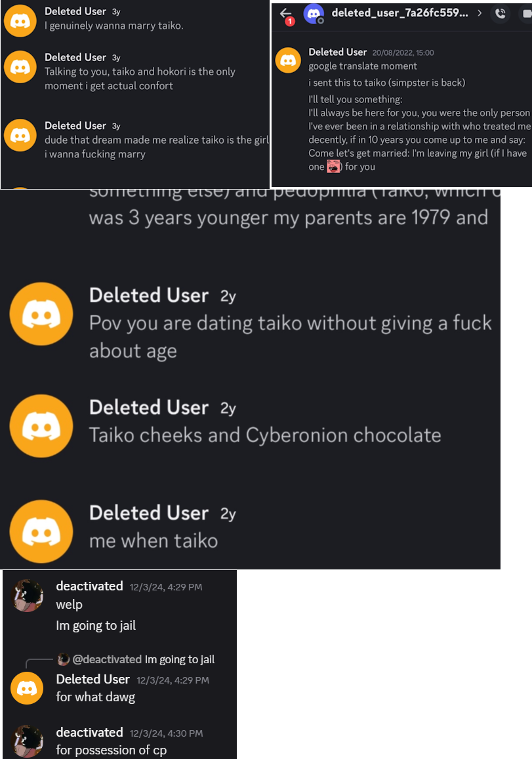Viewport: 532px width, 759px height.
Task: Click the avatar beside the 'Cyberonion chocolate' message
Action: pyautogui.click(x=41, y=426)
